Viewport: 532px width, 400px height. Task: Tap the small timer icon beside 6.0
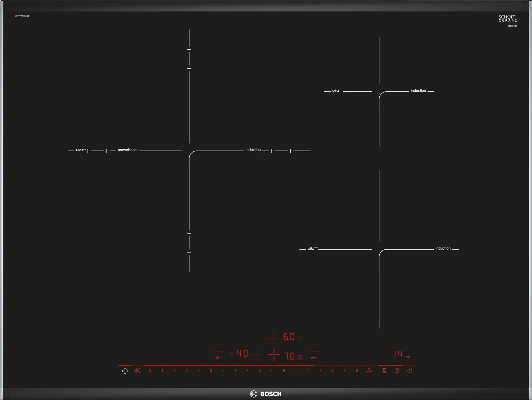[x=300, y=338]
